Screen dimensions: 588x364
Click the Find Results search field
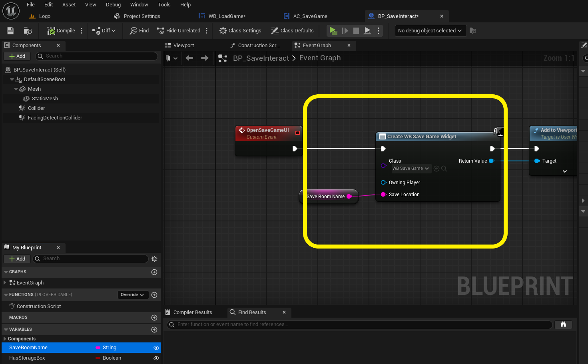(x=360, y=324)
